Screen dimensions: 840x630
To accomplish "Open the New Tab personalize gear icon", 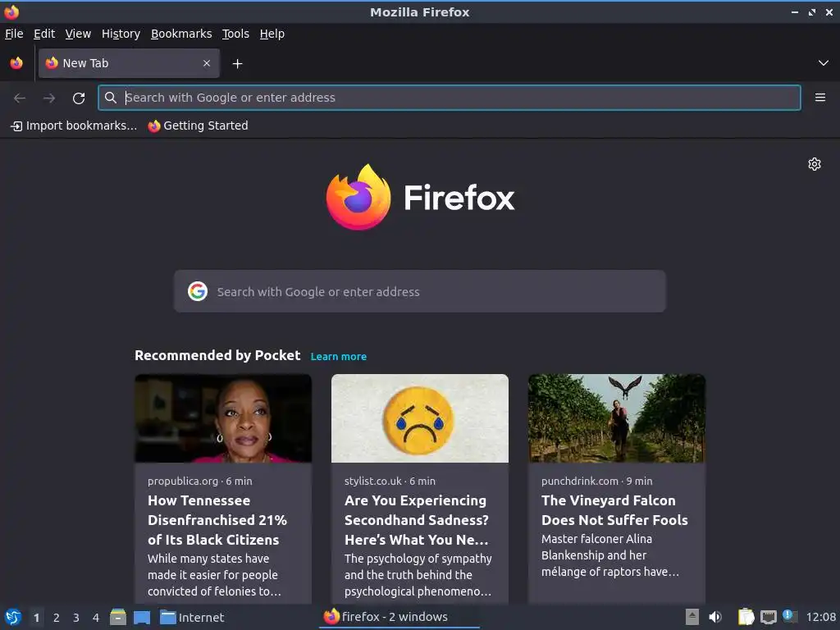I will (815, 164).
